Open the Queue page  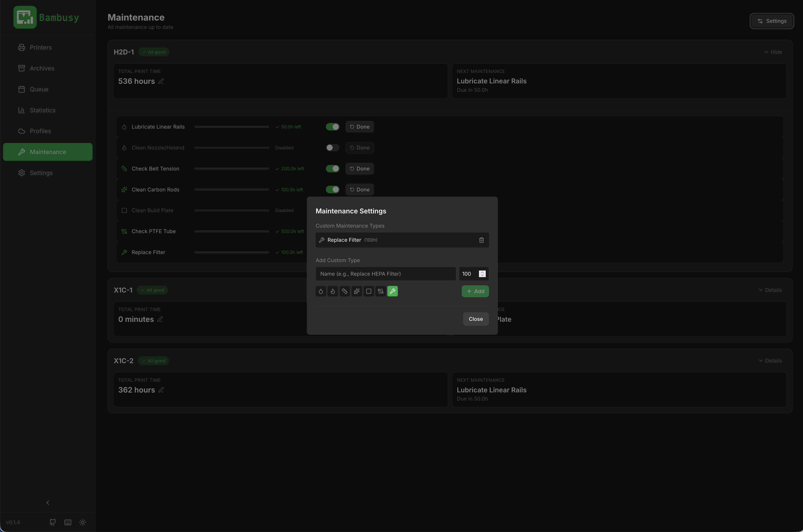coord(48,89)
